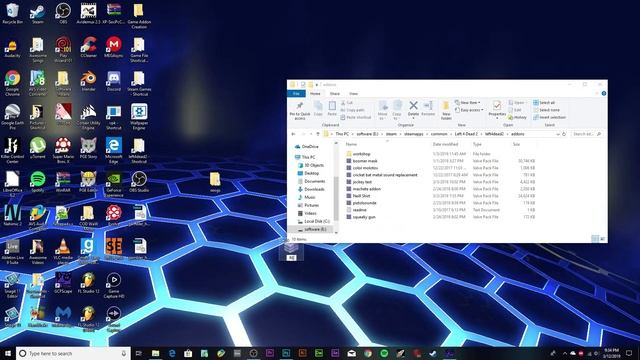Click the back navigation arrow in Explorer
Image resolution: width=640 pixels, height=360 pixels.
coord(293,134)
